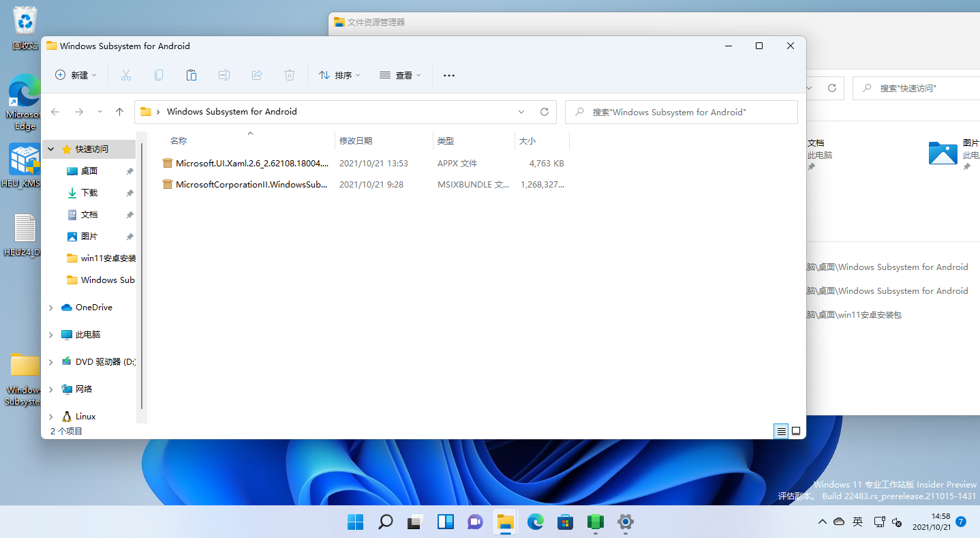This screenshot has width=980, height=538.
Task: Open notification center badge showing 7
Action: [x=961, y=522]
